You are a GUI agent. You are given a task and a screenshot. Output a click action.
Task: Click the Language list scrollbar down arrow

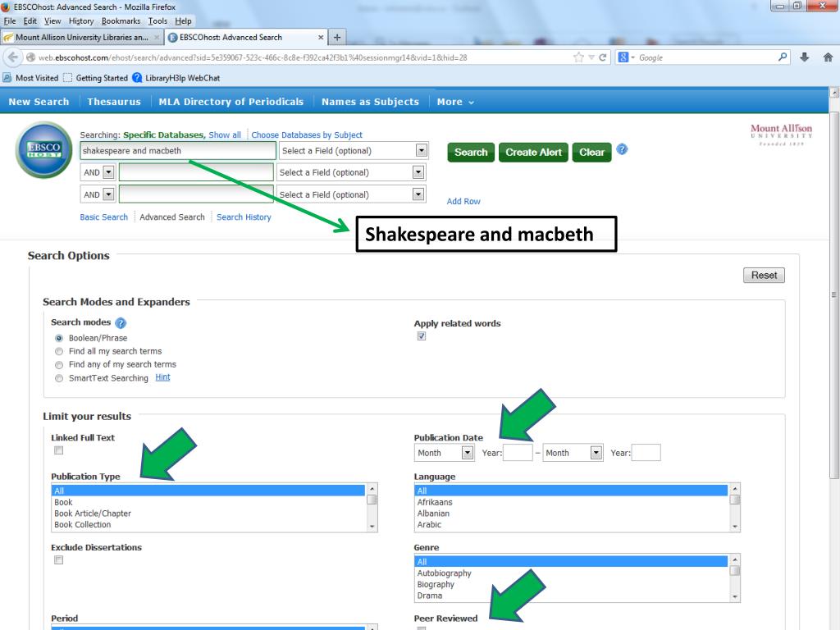(x=735, y=527)
